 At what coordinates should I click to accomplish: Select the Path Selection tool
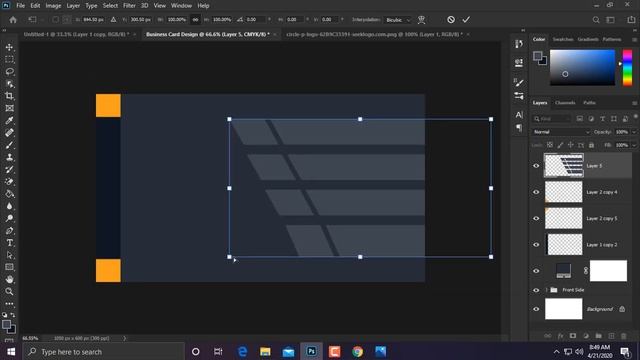click(9, 255)
